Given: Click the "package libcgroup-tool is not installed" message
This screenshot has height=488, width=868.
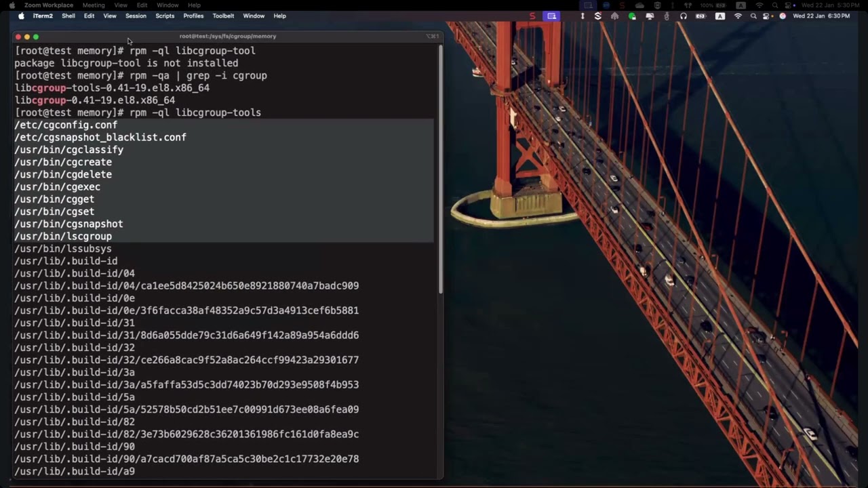Looking at the screenshot, I should (x=126, y=63).
